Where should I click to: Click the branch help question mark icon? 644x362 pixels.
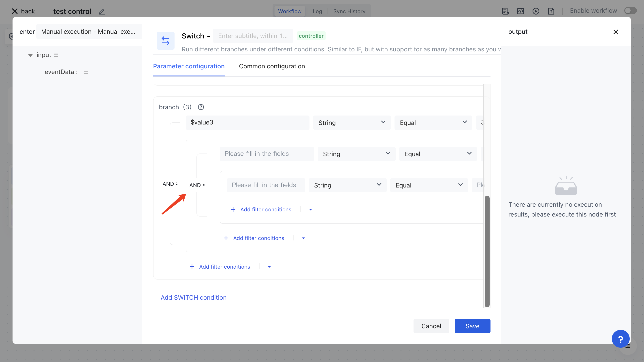pos(201,107)
